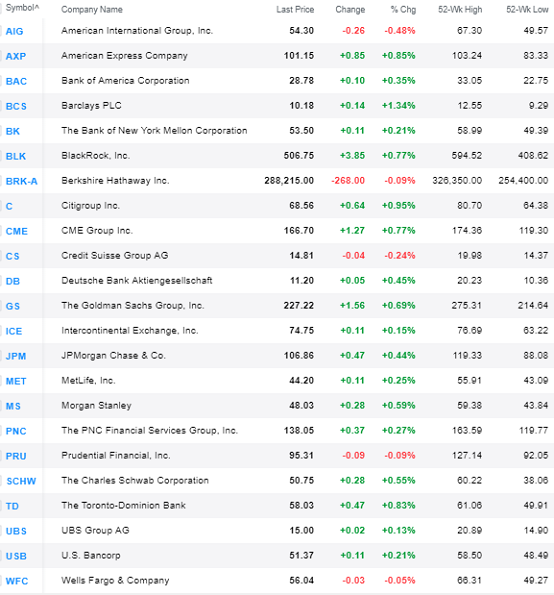Viewport: 554px width, 595px height.
Task: Select company name Morgan Stanley
Action: coord(96,406)
